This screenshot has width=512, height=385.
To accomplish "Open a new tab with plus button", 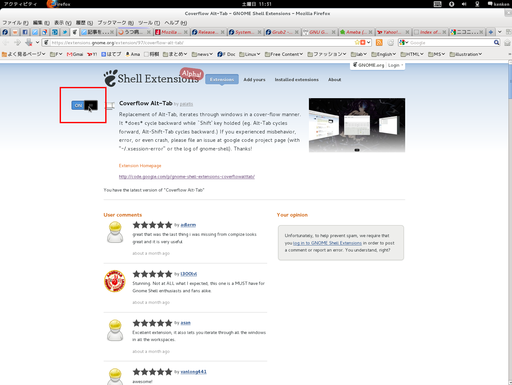I will tap(491, 32).
